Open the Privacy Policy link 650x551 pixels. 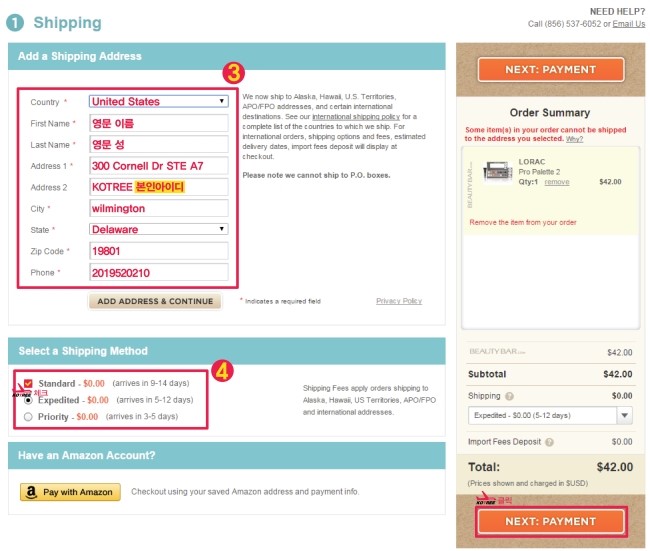(399, 301)
